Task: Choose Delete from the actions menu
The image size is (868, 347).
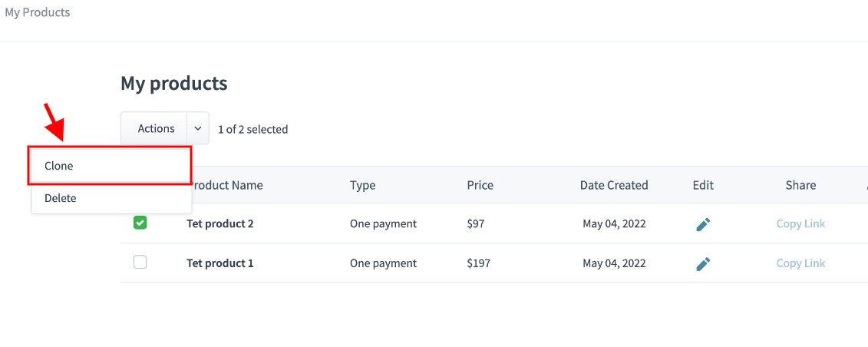Action: 61,198
